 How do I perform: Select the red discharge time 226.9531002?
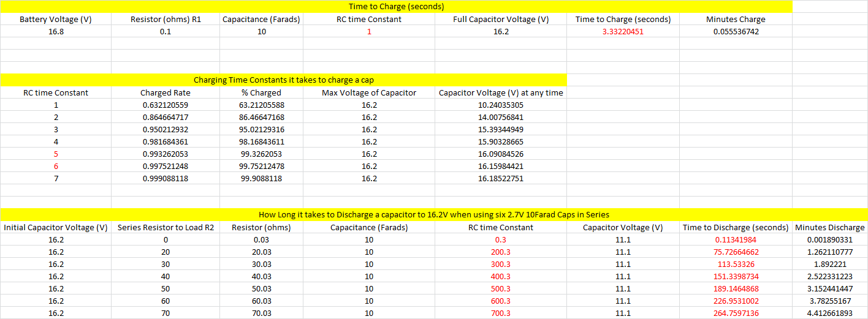point(736,301)
